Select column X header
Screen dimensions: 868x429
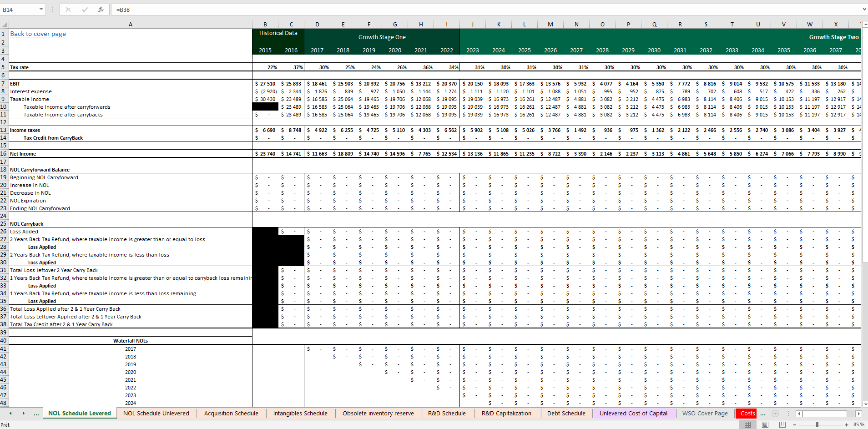pyautogui.click(x=836, y=25)
